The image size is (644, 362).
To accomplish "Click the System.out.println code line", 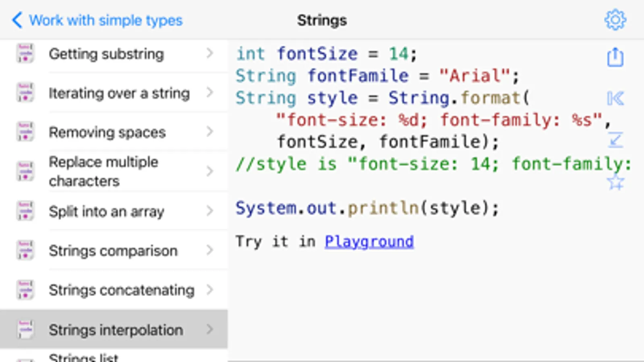I will pos(367,208).
